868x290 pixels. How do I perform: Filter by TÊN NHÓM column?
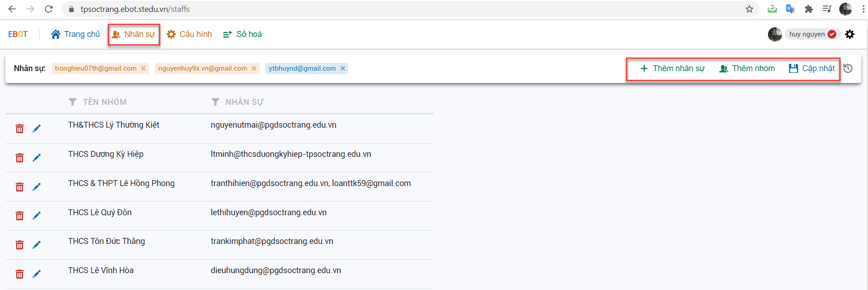73,102
